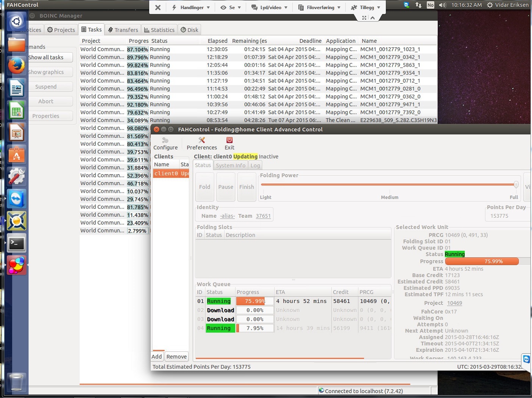Viewport: 532px width, 398px height.
Task: Open the Project 10469 link
Action: (x=454, y=303)
